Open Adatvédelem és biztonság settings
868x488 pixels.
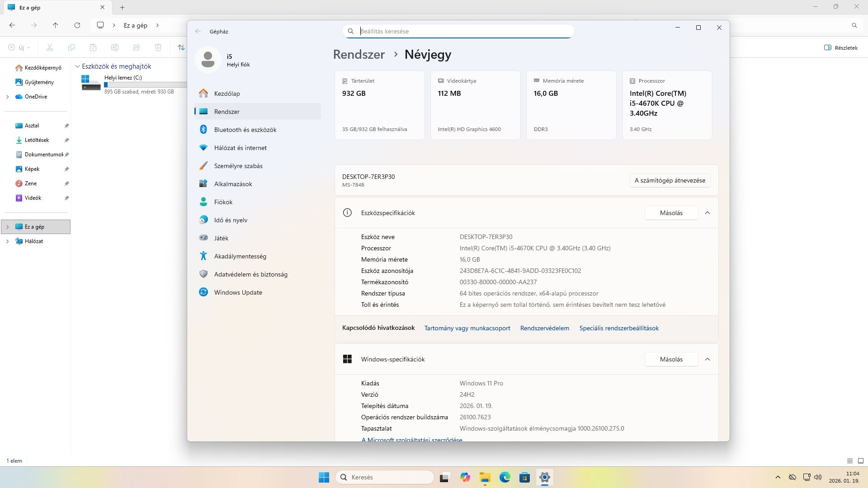tap(250, 274)
